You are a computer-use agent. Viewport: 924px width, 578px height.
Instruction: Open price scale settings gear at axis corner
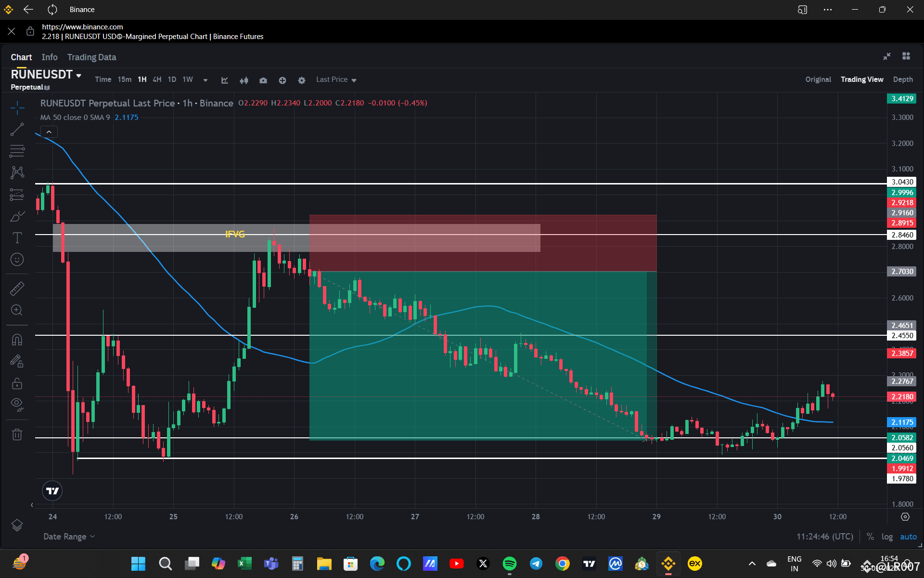tap(905, 517)
